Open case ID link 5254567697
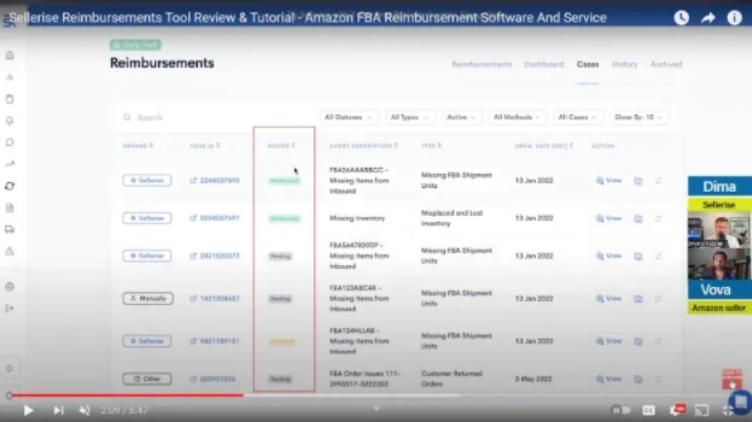 tap(219, 218)
